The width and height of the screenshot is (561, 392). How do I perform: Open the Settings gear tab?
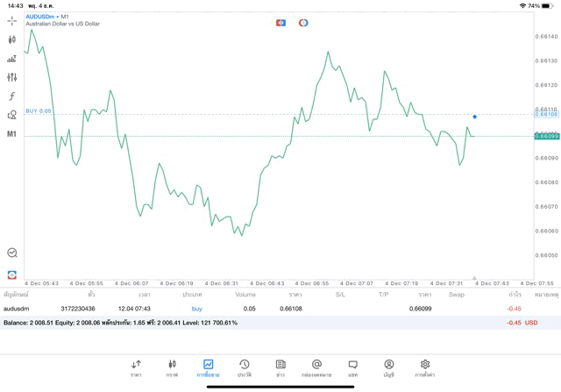pos(425,367)
